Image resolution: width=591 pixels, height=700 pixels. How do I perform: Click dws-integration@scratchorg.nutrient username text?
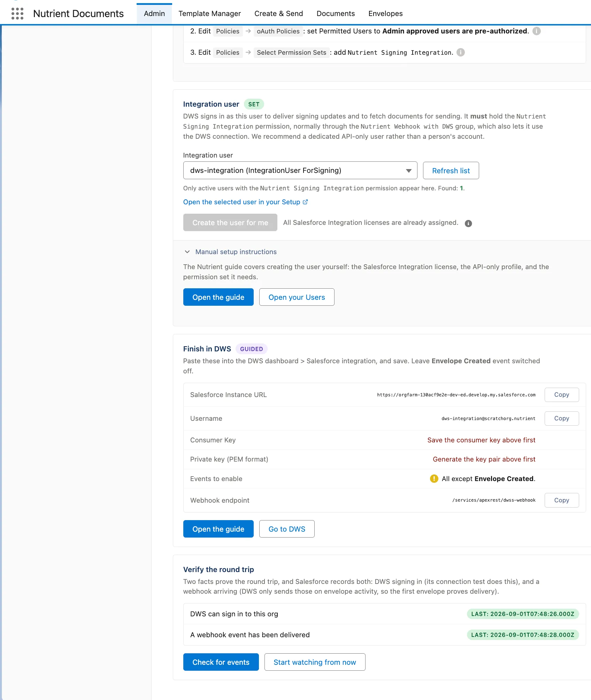[488, 418]
